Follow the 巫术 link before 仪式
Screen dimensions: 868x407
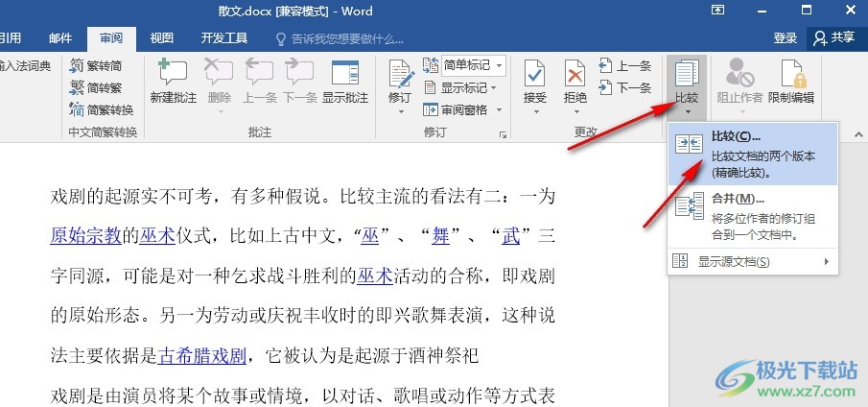[x=157, y=236]
